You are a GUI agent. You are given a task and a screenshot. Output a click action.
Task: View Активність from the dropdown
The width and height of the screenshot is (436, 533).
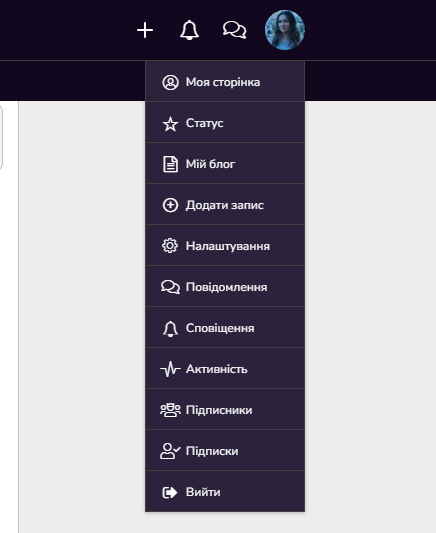tap(225, 369)
